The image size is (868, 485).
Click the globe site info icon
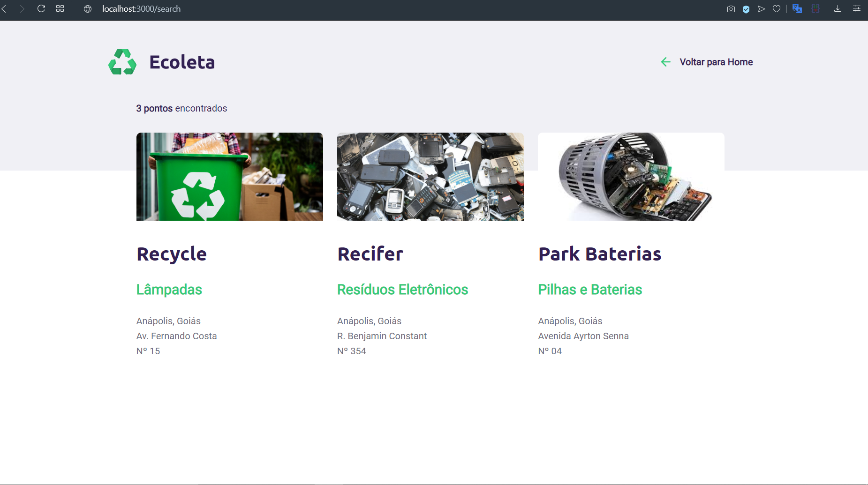click(88, 9)
